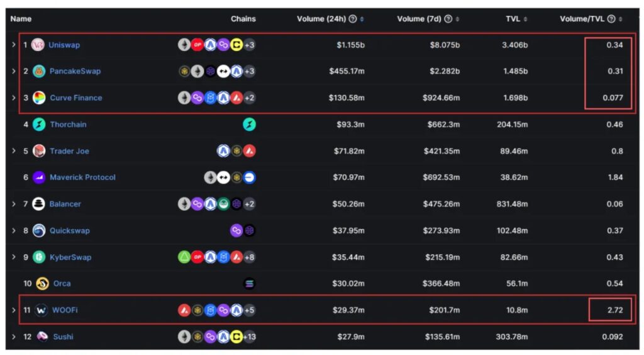This screenshot has width=644, height=355.
Task: Expand the Uniswap row chevron
Action: pos(14,44)
